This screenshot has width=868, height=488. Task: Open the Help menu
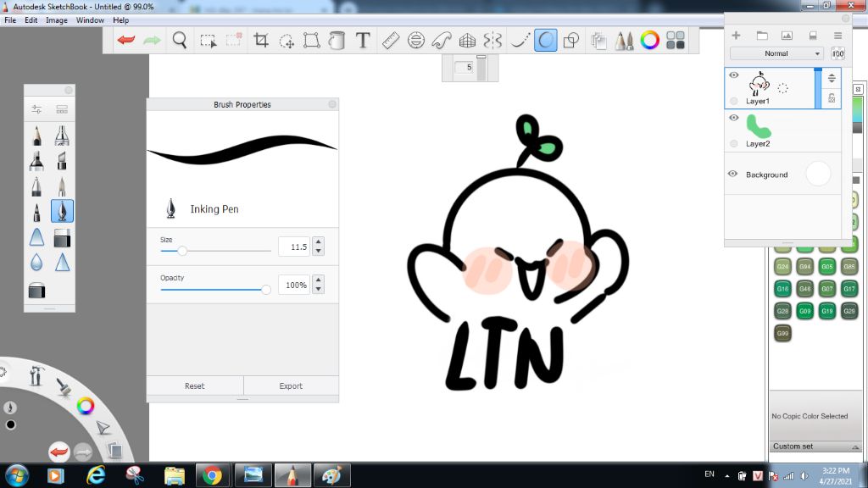pyautogui.click(x=120, y=20)
